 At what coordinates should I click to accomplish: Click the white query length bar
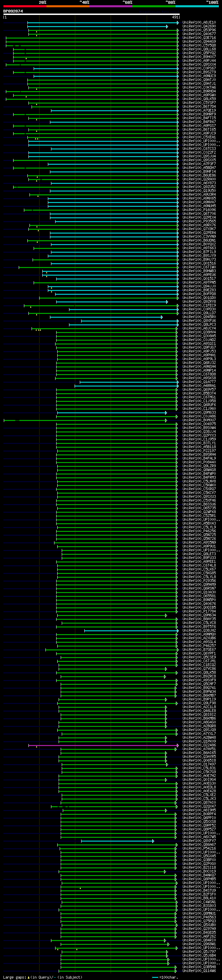click(92, 14)
